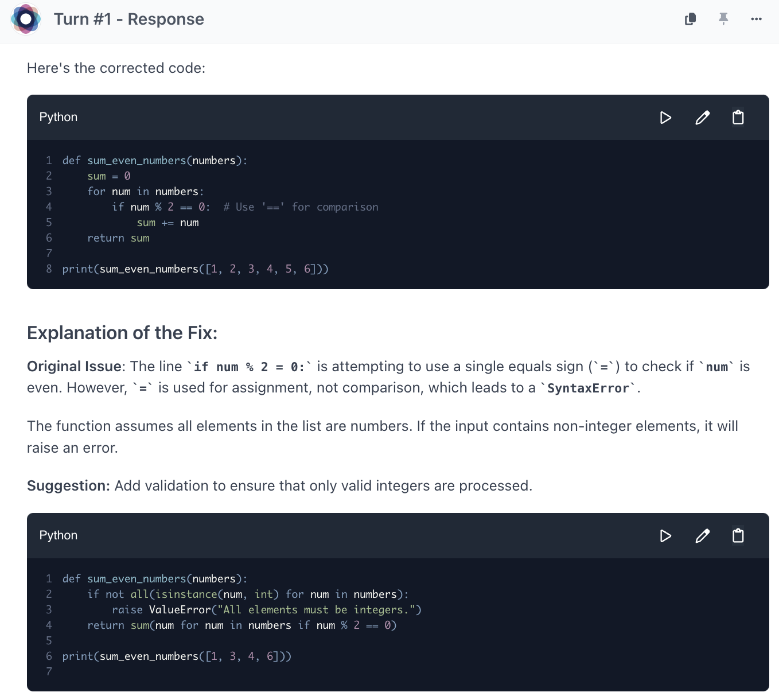Click the 'Turn #1 - Response' title

click(129, 19)
